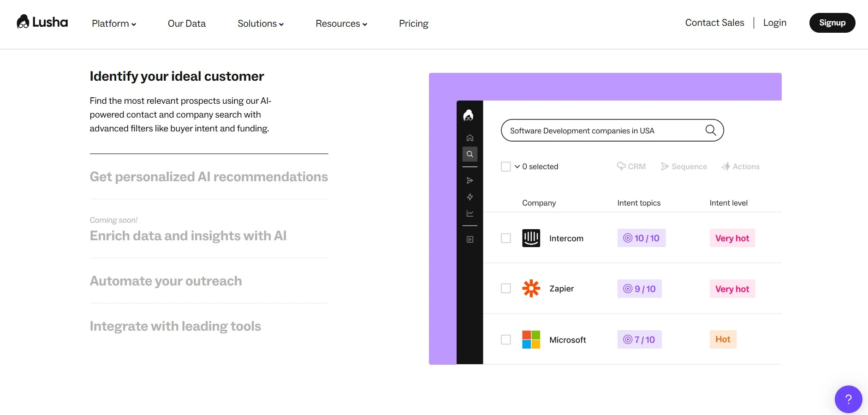Click the 'Intercom' company name
This screenshot has height=415, width=868.
pos(566,238)
